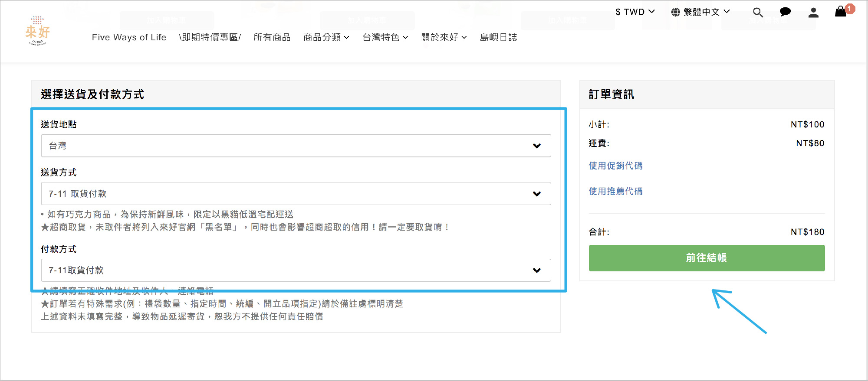Open the Five Ways of Life menu
Image resolution: width=868 pixels, height=381 pixels.
pos(129,37)
